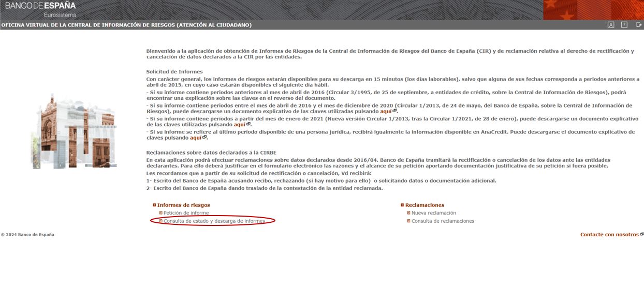
Task: Open Petición de informe
Action: (x=186, y=213)
